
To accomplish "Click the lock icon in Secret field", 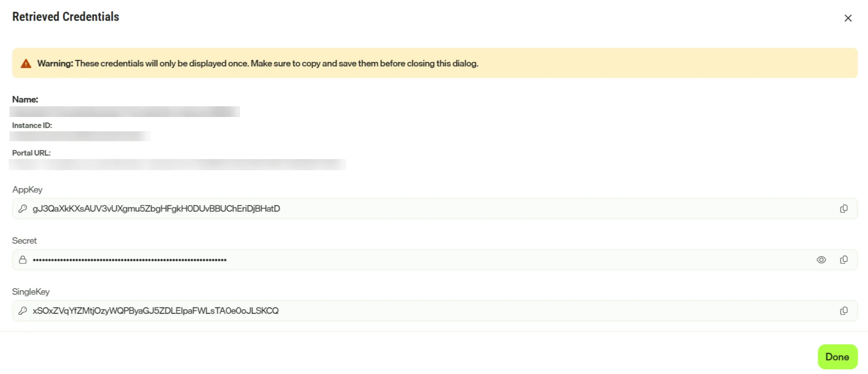I will [x=23, y=260].
